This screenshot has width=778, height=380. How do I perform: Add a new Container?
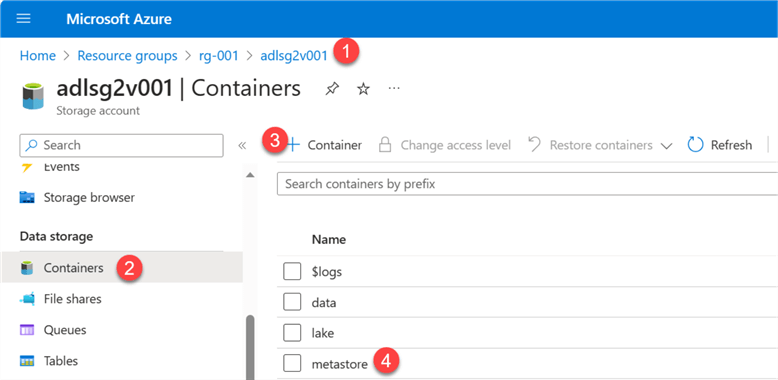coord(324,145)
